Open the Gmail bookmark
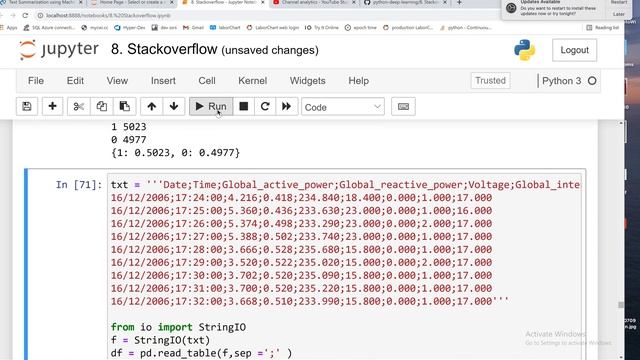This screenshot has width=640, height=360. pyautogui.click(x=193, y=28)
